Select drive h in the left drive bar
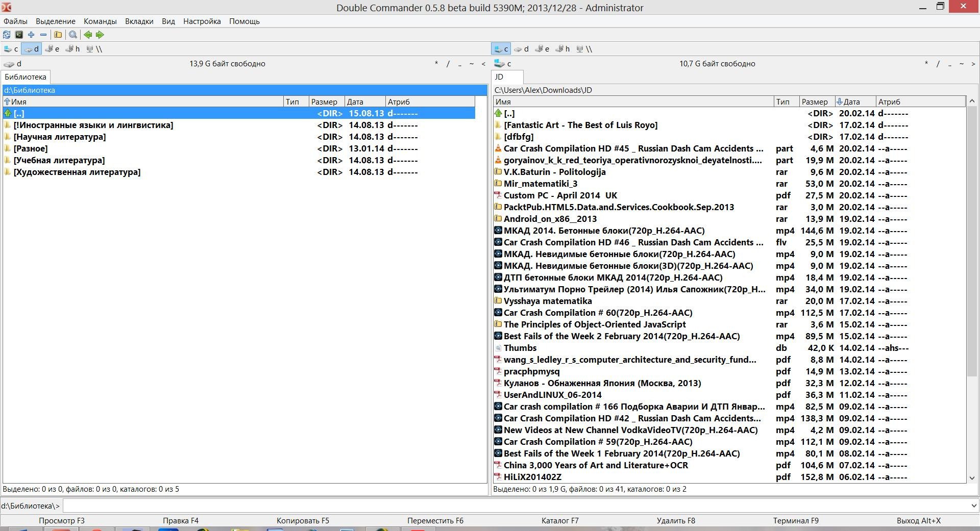This screenshot has height=531, width=980. pyautogui.click(x=72, y=49)
